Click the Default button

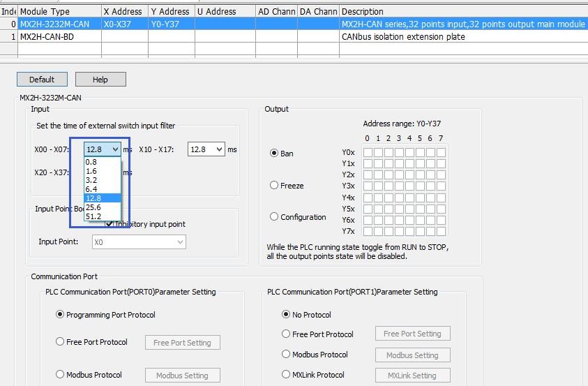tap(42, 80)
